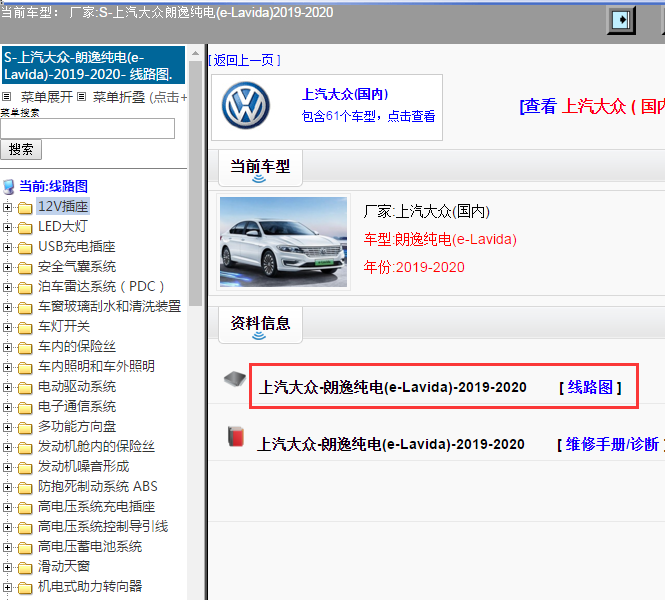Click the 厂家:上汽大众(国内) text
The height and width of the screenshot is (600, 665).
tap(427, 211)
